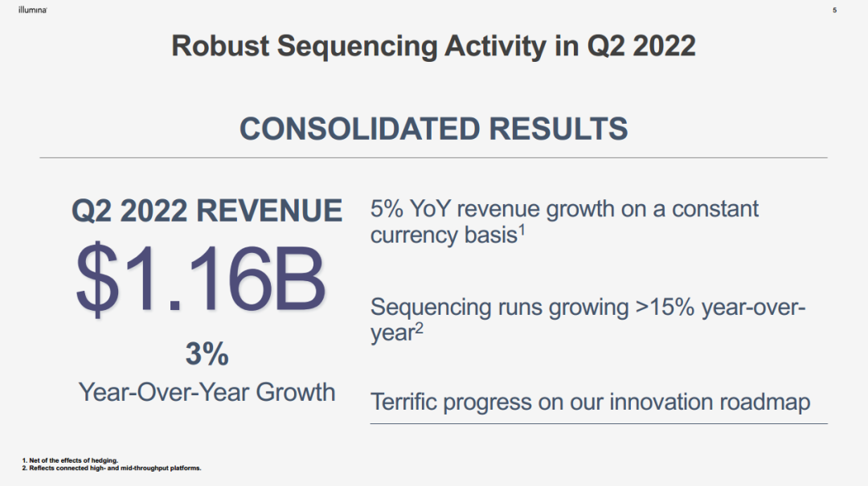868x486 pixels.
Task: Click the slide page number 5
Action: pyautogui.click(x=834, y=10)
